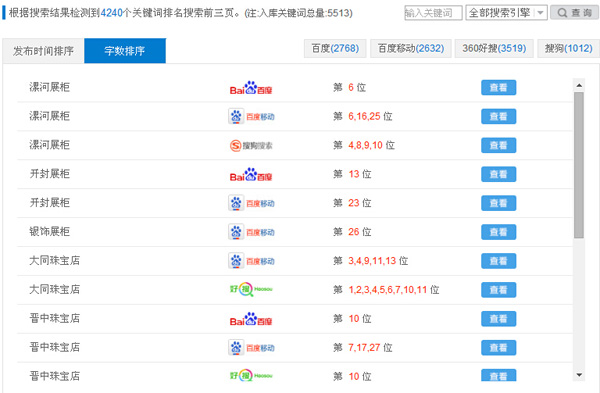Click the 输入关键词 keyword input field
Viewport: 600px width, 393px height.
coord(433,13)
